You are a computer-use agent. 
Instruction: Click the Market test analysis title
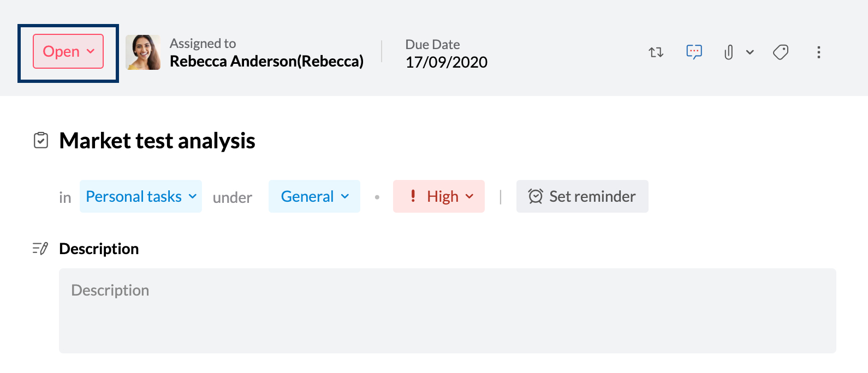(x=157, y=141)
